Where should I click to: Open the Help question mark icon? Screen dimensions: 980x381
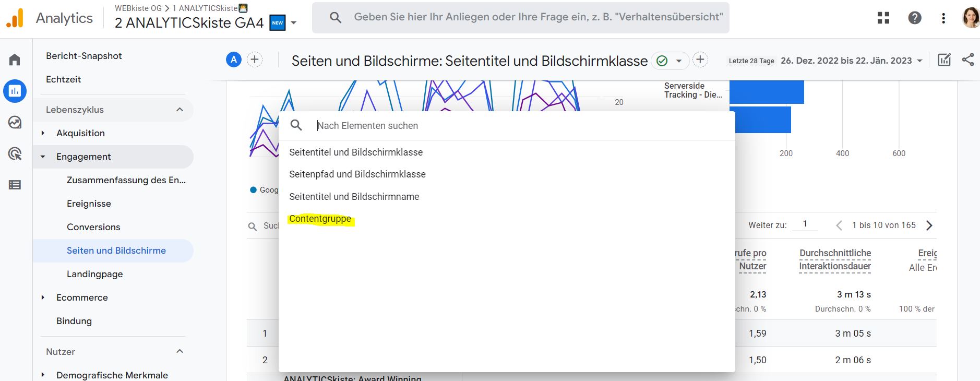915,18
